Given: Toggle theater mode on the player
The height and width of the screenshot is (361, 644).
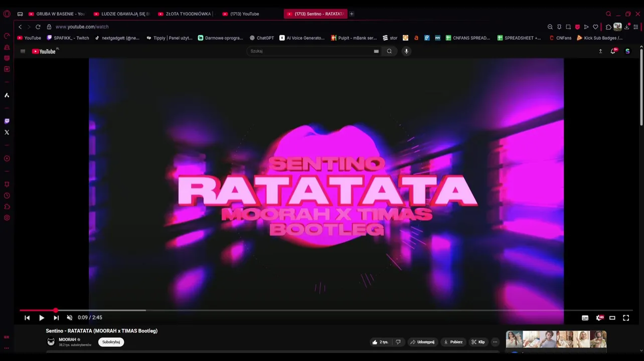Looking at the screenshot, I should pyautogui.click(x=612, y=317).
